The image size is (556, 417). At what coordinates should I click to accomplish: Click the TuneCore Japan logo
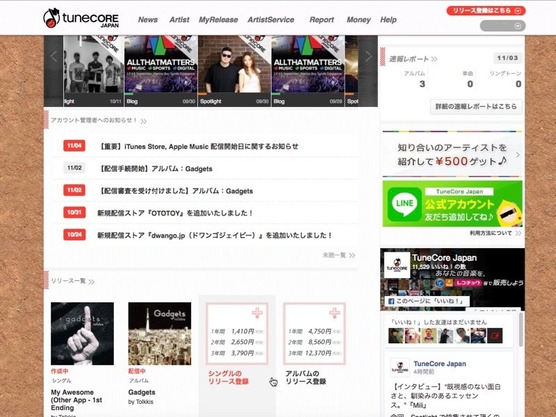click(81, 18)
